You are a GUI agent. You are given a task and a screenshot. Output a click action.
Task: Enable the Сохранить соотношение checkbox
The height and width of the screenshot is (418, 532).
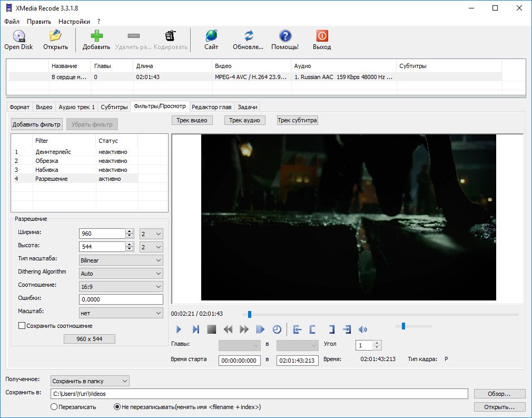(22, 326)
